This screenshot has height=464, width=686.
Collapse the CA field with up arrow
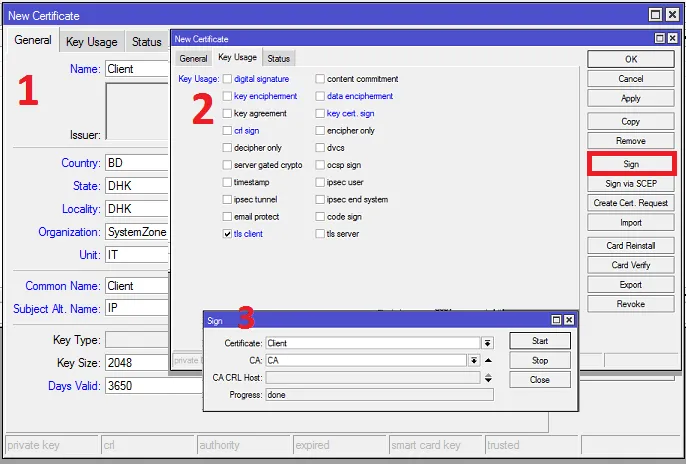click(488, 360)
